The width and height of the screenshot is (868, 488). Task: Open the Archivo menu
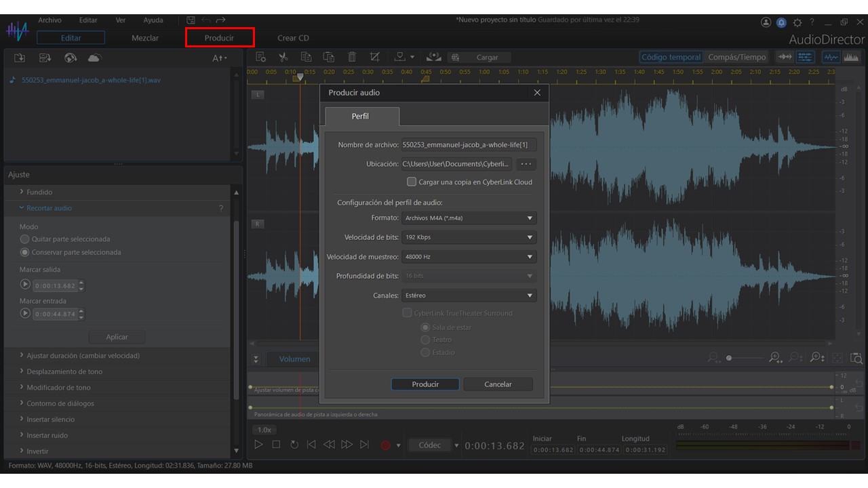point(50,20)
